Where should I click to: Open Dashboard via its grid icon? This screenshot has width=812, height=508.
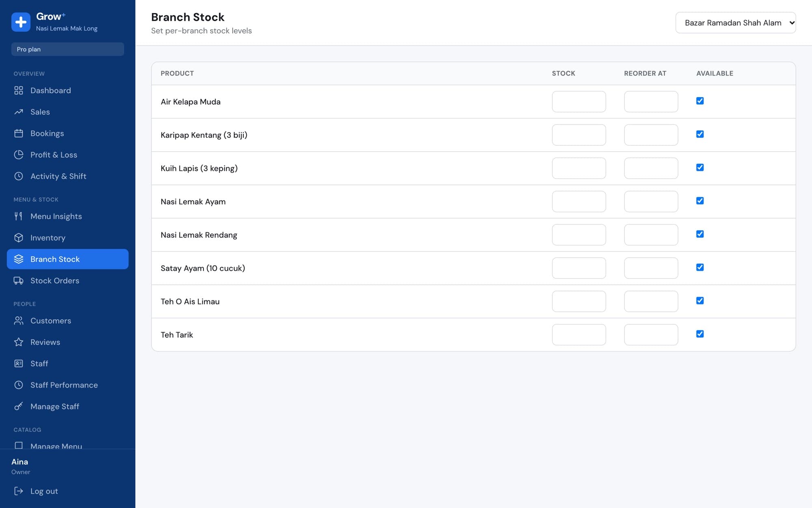[x=19, y=90]
